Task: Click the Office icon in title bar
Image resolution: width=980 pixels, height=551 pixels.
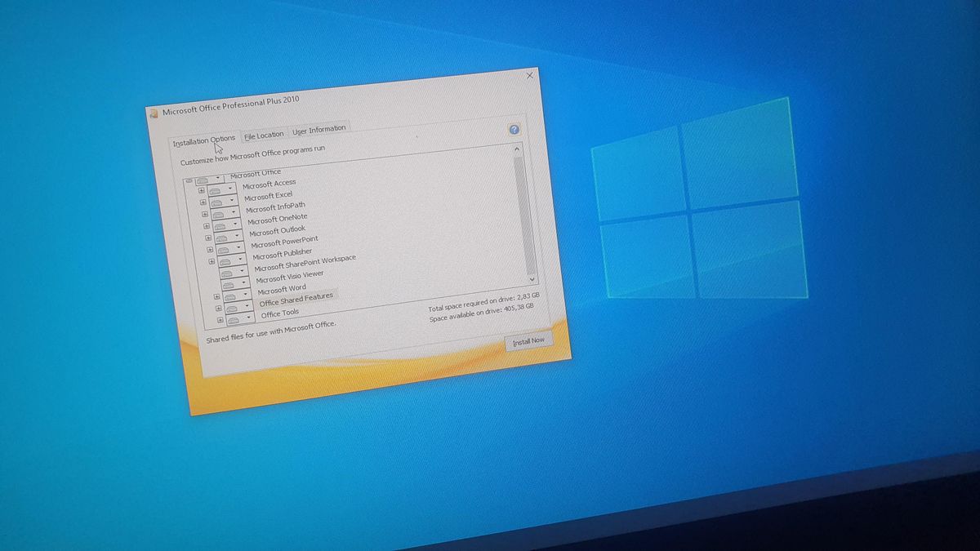Action: click(154, 114)
